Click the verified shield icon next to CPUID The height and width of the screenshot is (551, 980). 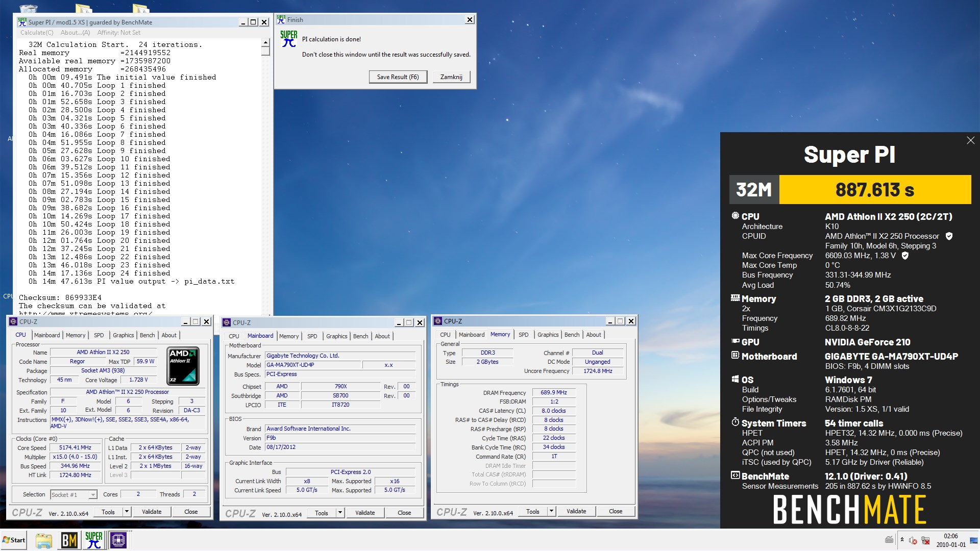click(949, 236)
